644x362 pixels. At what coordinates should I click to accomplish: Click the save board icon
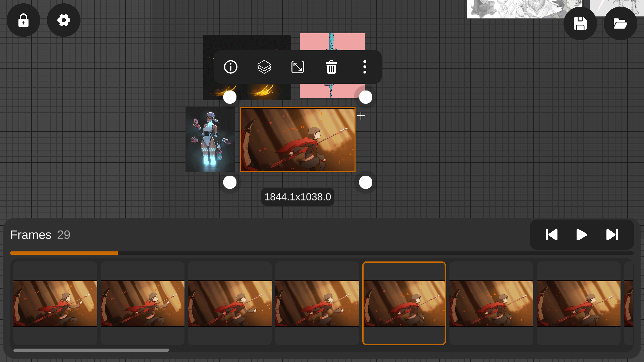[580, 23]
